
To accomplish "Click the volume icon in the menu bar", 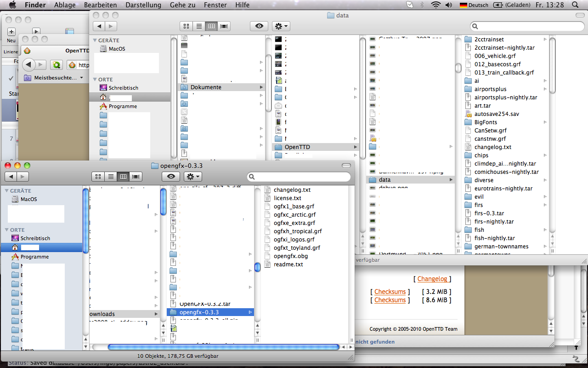I will [x=448, y=5].
